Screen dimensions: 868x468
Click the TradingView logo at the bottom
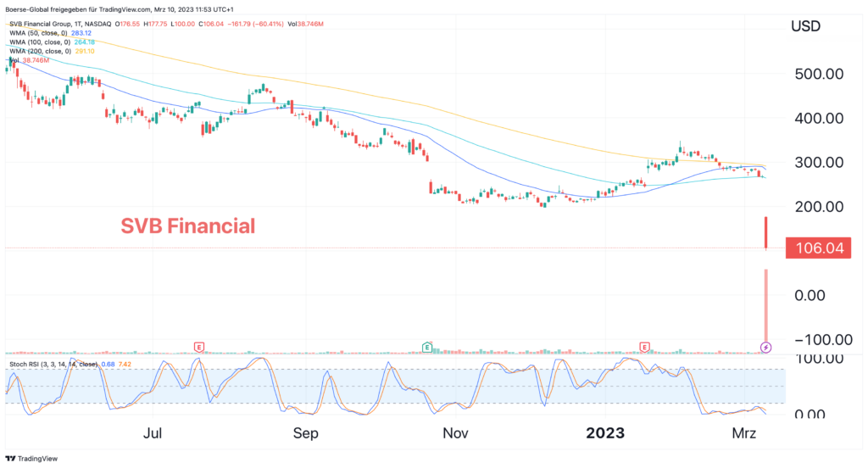point(31,459)
